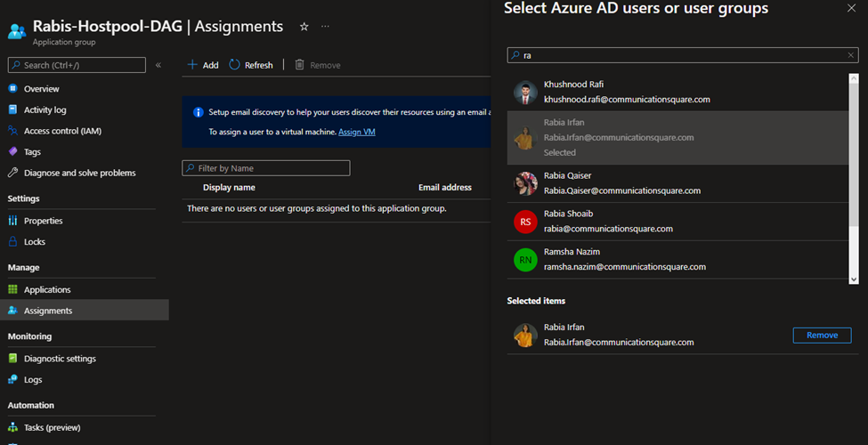This screenshot has height=445, width=868.
Task: Select user Rabia Qaiser
Action: (x=677, y=183)
